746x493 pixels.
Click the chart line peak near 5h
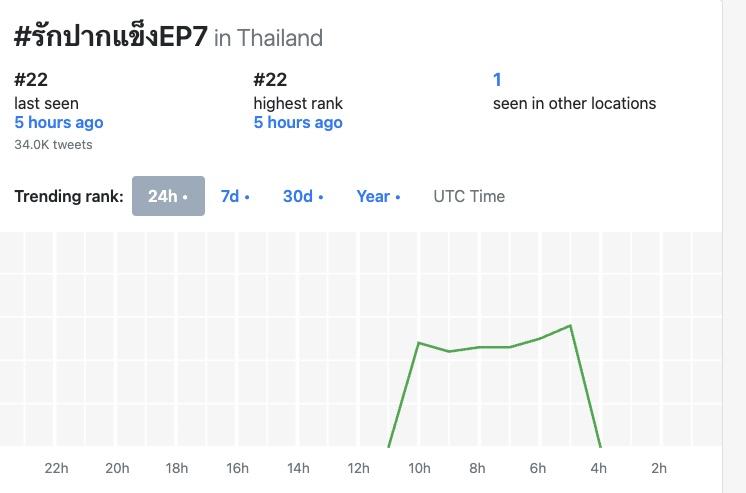point(570,326)
